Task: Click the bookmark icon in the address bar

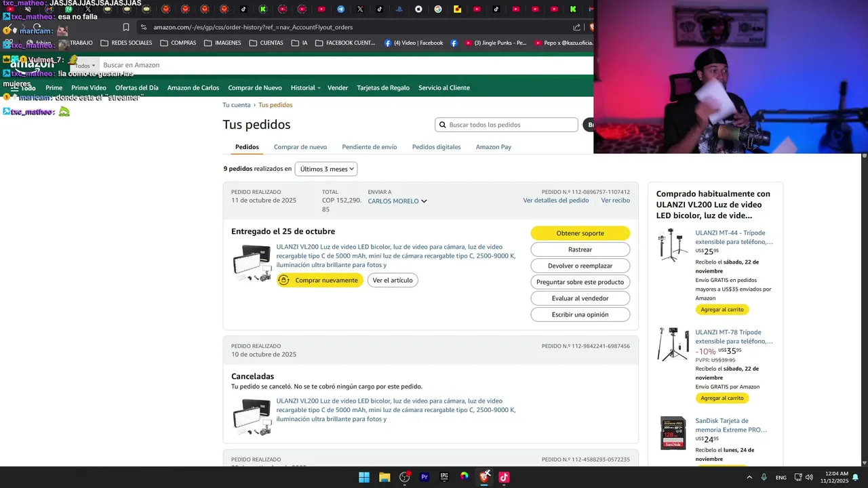Action: pyautogui.click(x=126, y=27)
